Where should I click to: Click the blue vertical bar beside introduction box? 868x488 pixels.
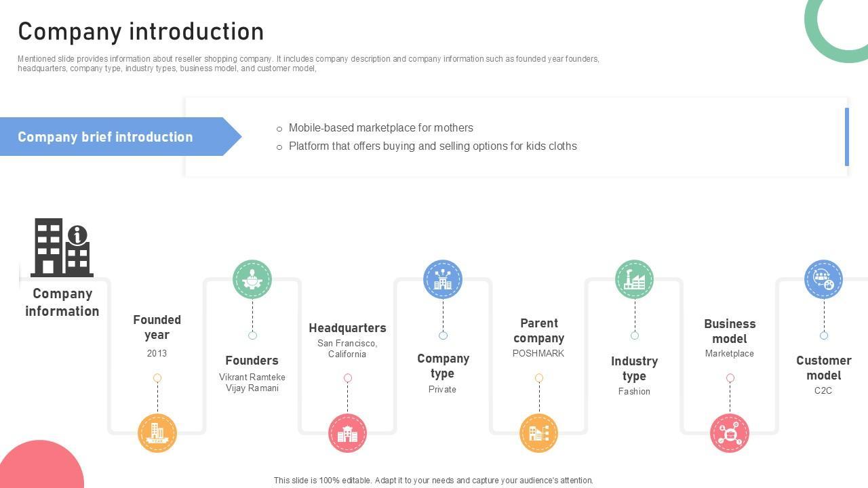point(846,136)
